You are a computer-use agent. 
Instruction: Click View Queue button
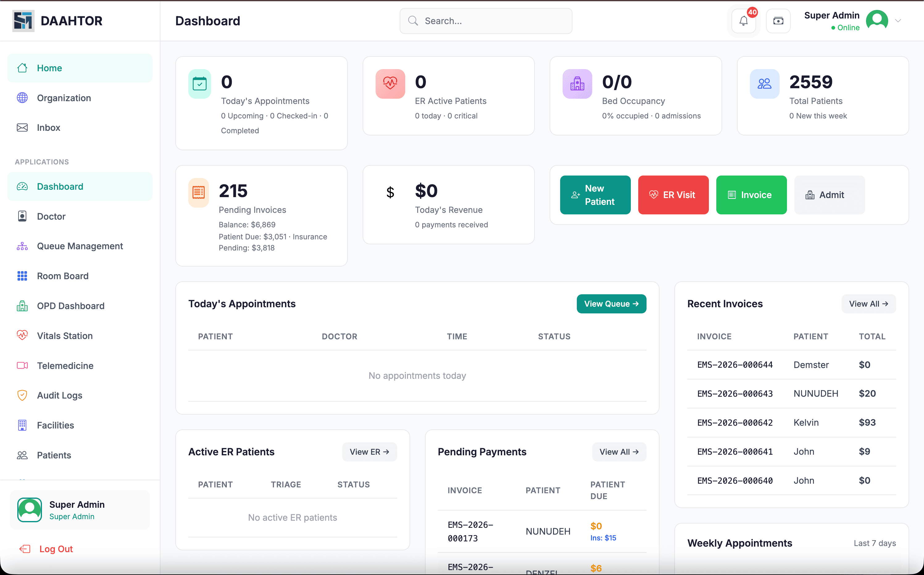pos(611,304)
